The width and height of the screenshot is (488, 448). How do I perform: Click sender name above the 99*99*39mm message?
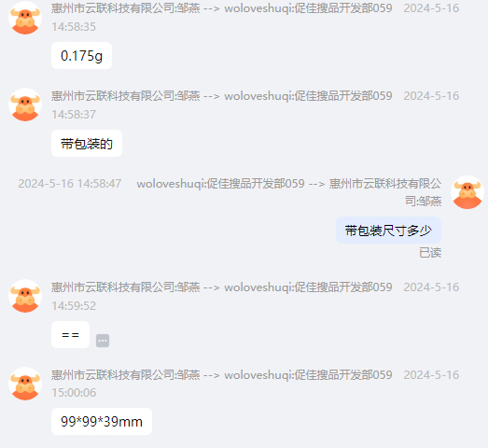point(221,374)
